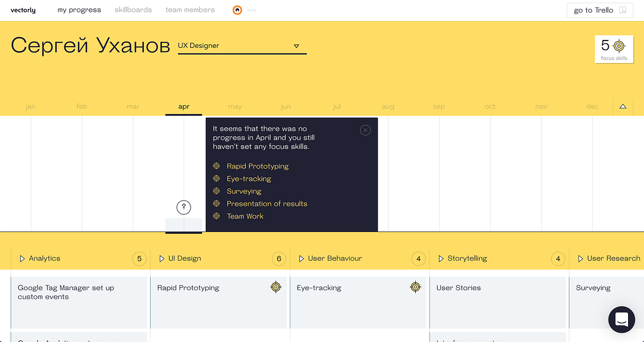
Task: Open the my progress tab
Action: (x=79, y=10)
